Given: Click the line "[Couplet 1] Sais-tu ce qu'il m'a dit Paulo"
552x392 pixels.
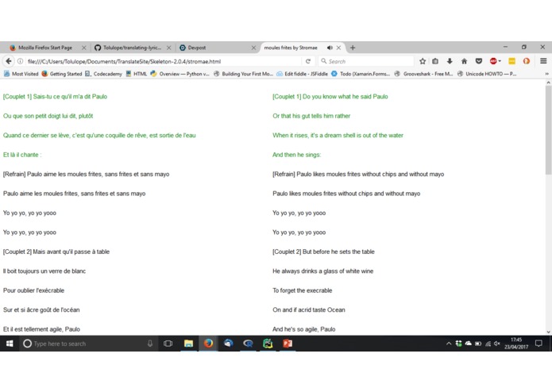Looking at the screenshot, I should click(55, 96).
